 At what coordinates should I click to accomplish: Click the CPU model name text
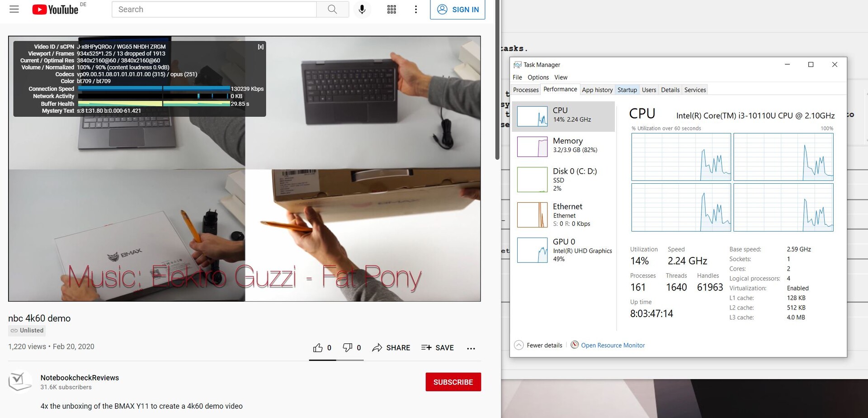click(x=755, y=116)
